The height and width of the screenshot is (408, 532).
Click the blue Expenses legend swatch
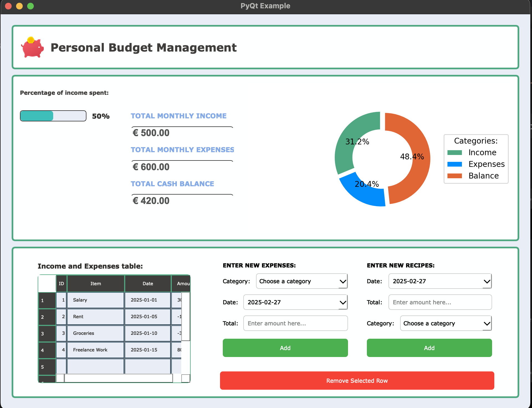454,164
